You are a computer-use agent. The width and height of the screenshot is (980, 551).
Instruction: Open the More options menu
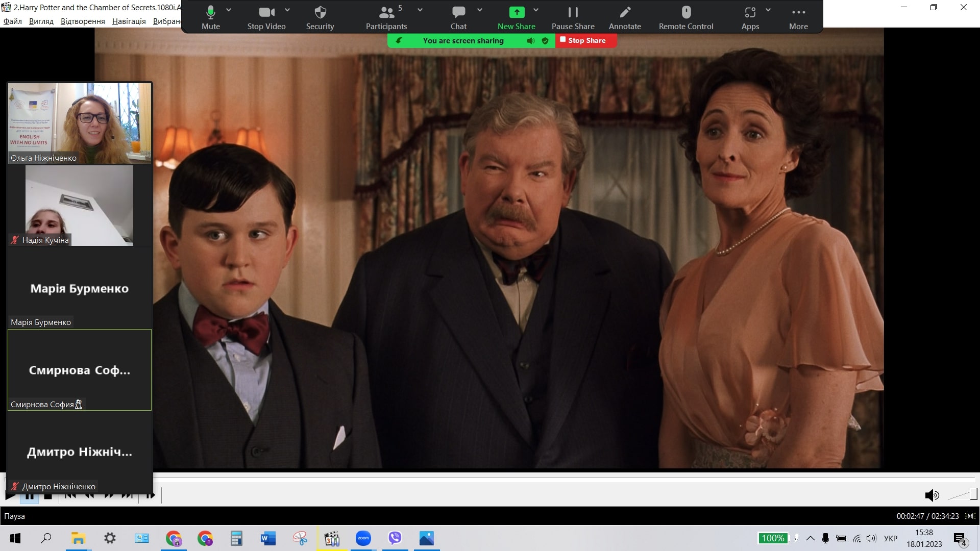[x=798, y=18]
